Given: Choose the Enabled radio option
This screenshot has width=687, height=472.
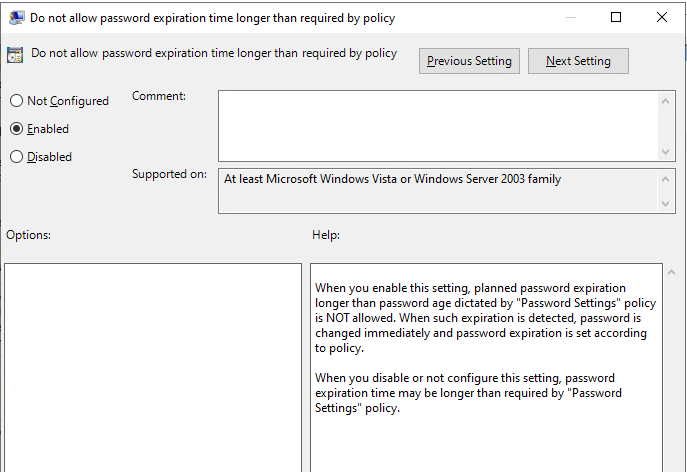Looking at the screenshot, I should tap(16, 129).
